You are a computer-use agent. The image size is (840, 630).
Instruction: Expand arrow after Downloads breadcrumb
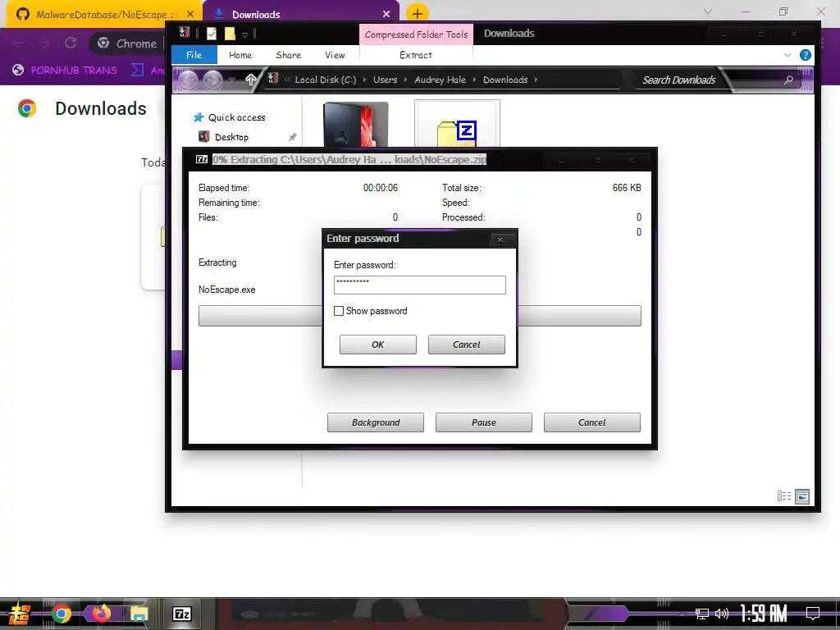(536, 80)
